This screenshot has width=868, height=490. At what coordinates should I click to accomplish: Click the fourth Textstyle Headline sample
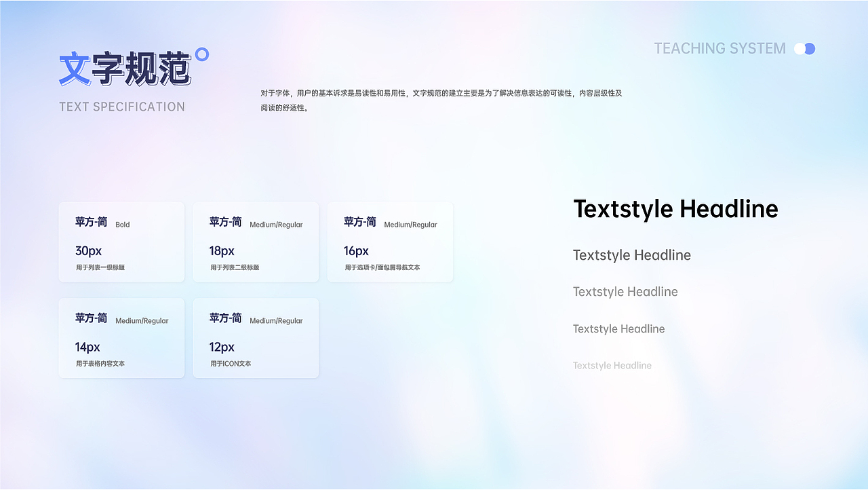[618, 329]
